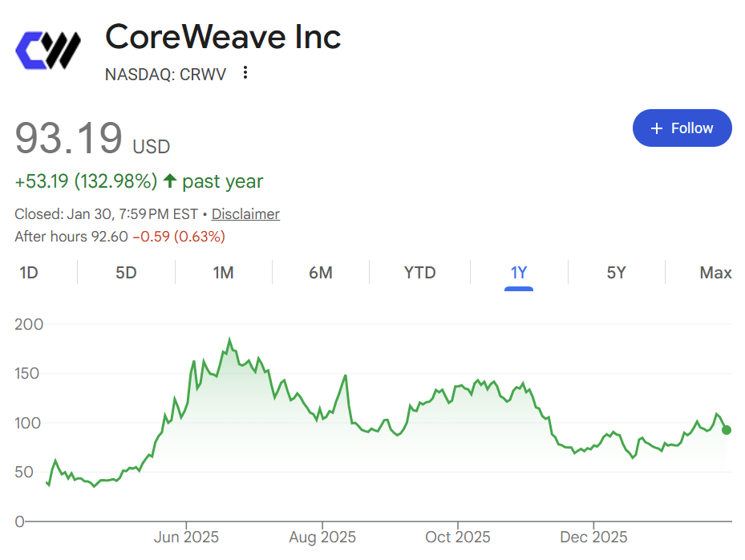Image resolution: width=745 pixels, height=560 pixels.
Task: Open the Disclaimer link
Action: 245,213
